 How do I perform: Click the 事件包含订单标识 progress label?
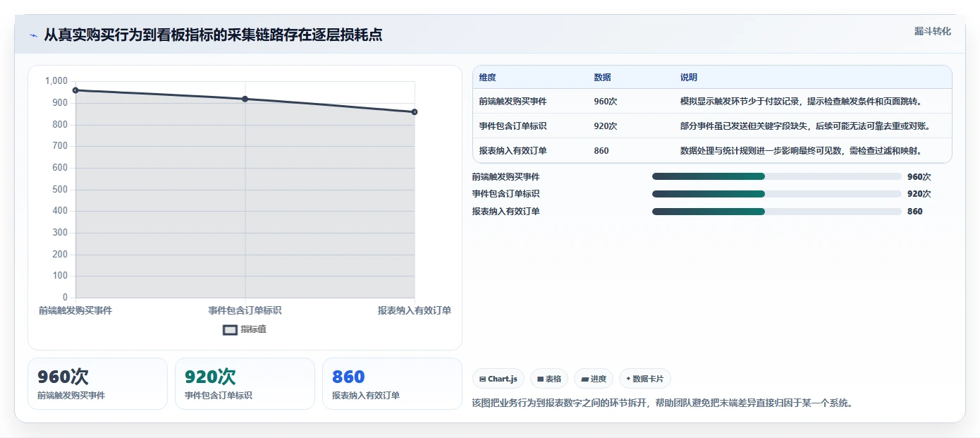point(506,194)
